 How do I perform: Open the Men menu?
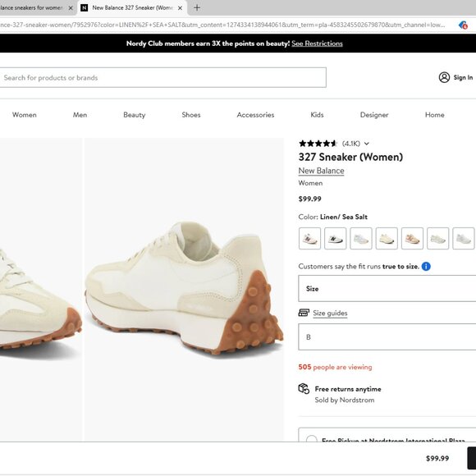80,115
